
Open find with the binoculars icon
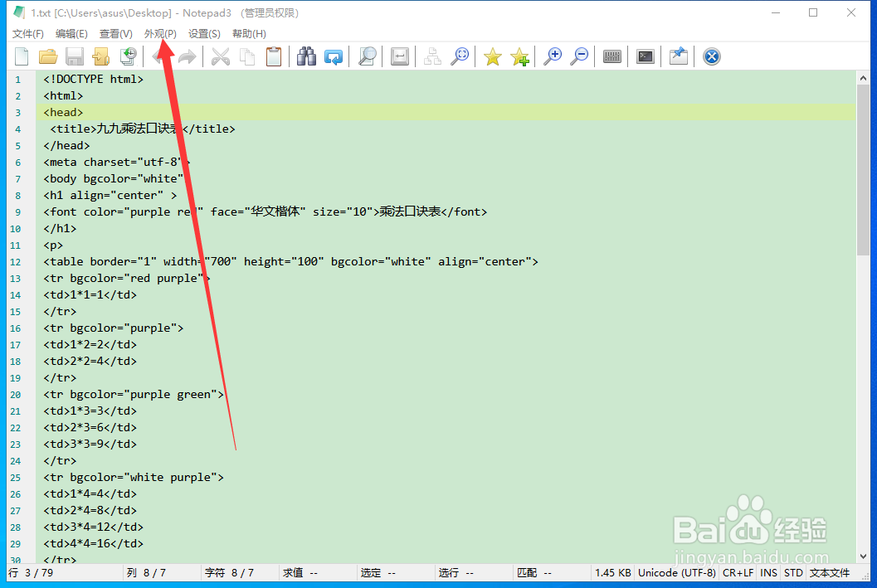pos(306,56)
